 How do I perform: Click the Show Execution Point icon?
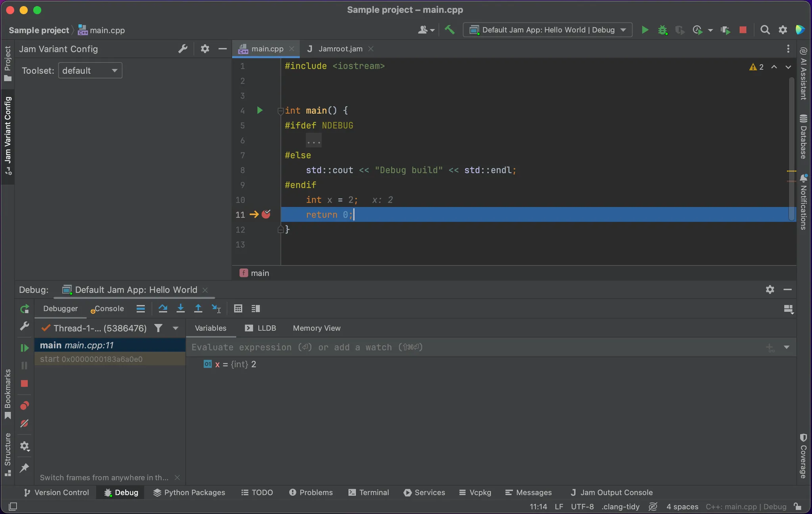coord(141,308)
